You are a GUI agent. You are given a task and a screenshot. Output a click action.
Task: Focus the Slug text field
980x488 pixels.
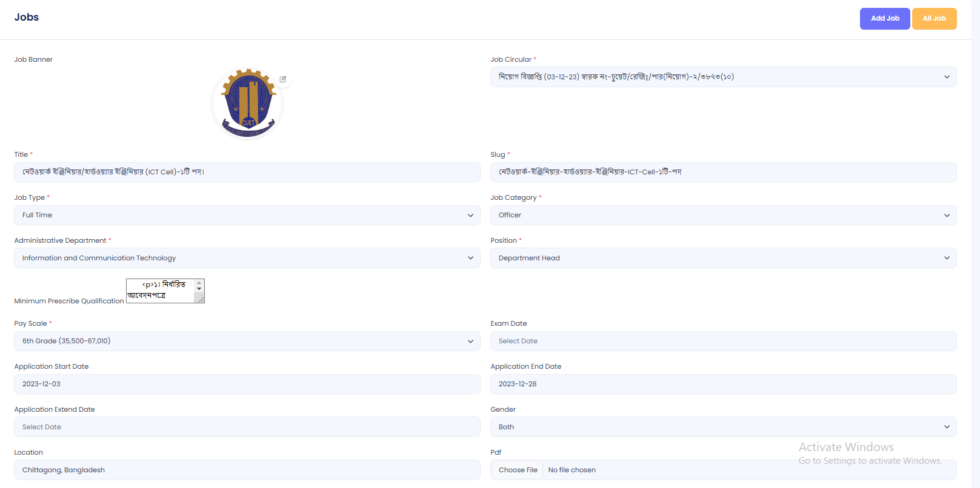723,173
